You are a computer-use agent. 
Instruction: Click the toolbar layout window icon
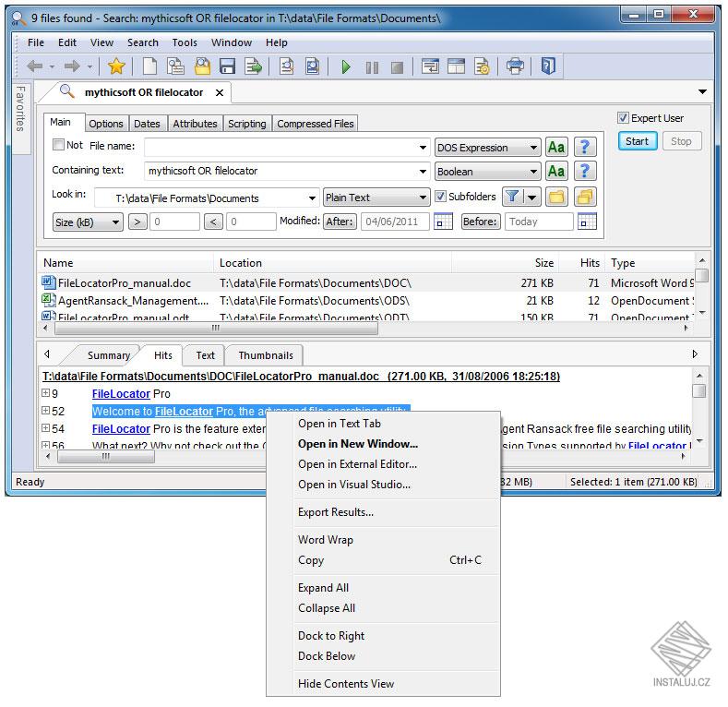tap(456, 66)
